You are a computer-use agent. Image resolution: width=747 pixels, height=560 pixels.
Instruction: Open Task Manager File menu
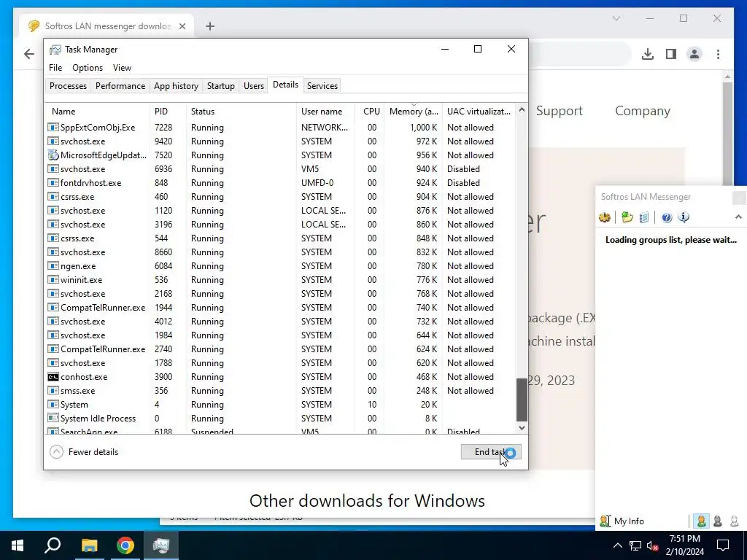point(55,68)
